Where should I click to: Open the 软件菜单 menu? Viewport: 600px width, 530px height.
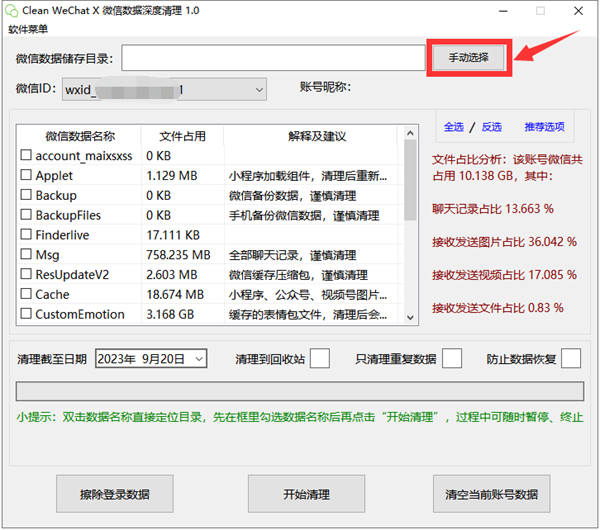pos(28,29)
